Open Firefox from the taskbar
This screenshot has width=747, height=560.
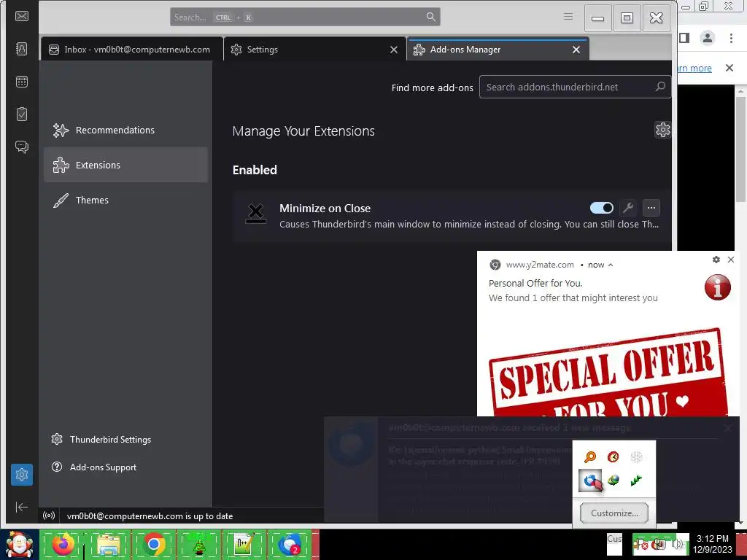pos(63,544)
